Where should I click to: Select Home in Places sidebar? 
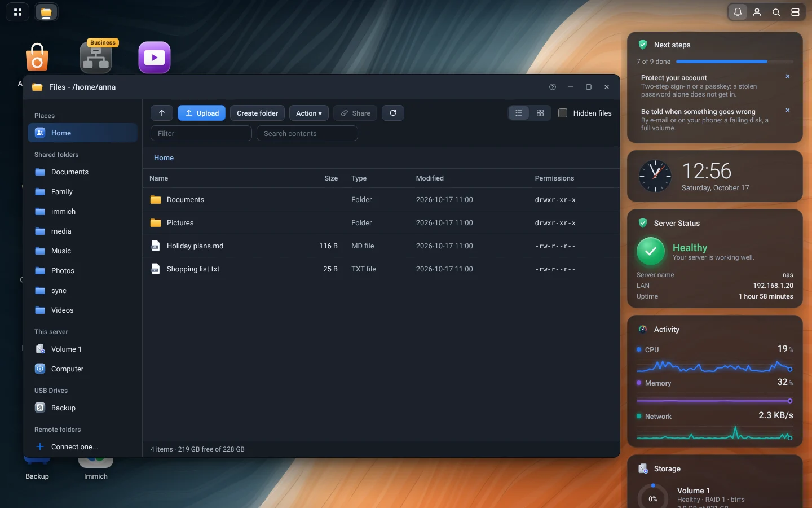pos(82,133)
